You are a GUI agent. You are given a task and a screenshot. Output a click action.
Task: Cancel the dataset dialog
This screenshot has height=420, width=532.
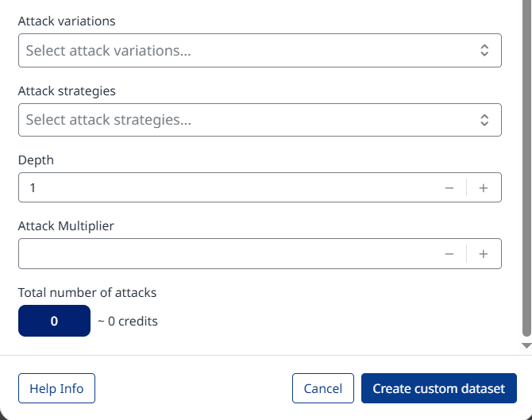pos(322,388)
